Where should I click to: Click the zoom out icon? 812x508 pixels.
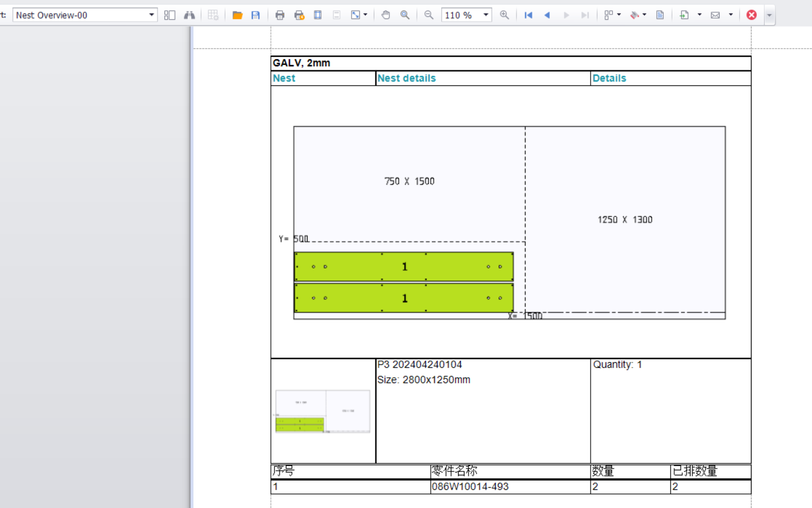[x=429, y=15]
